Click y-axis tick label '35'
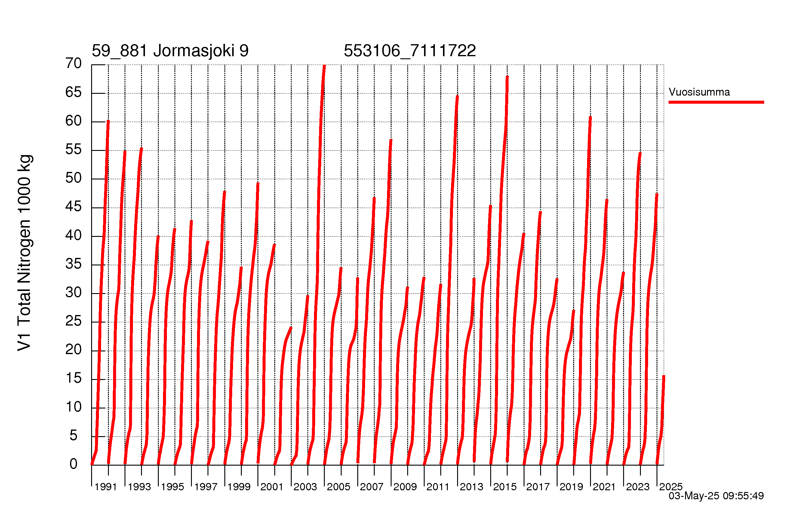812x511 pixels. 73,264
